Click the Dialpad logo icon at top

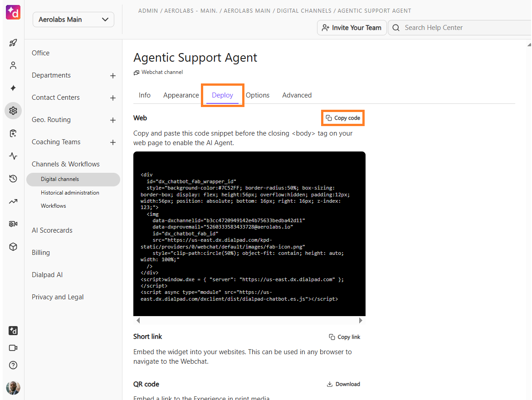13,12
